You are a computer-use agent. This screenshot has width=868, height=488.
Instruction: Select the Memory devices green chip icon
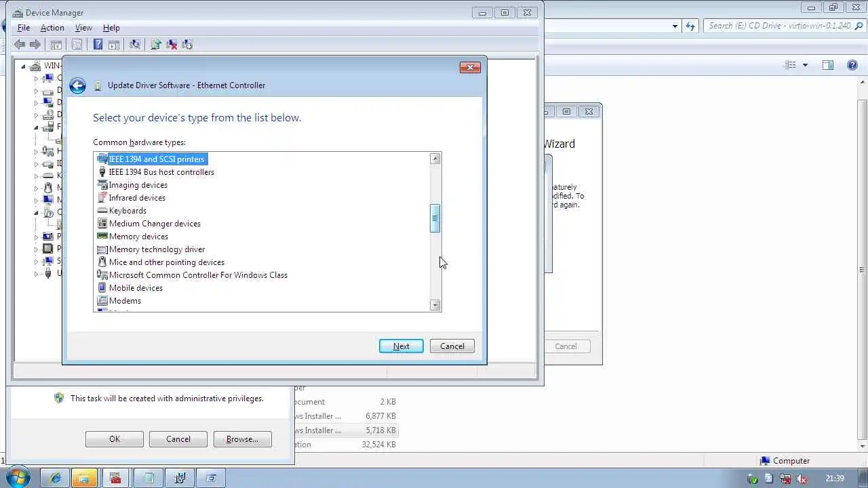point(102,237)
